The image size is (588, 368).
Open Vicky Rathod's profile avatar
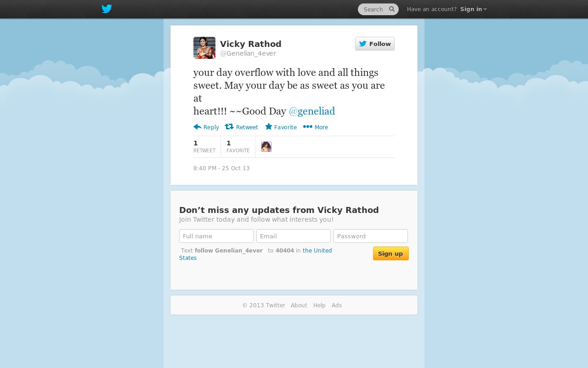tap(204, 48)
